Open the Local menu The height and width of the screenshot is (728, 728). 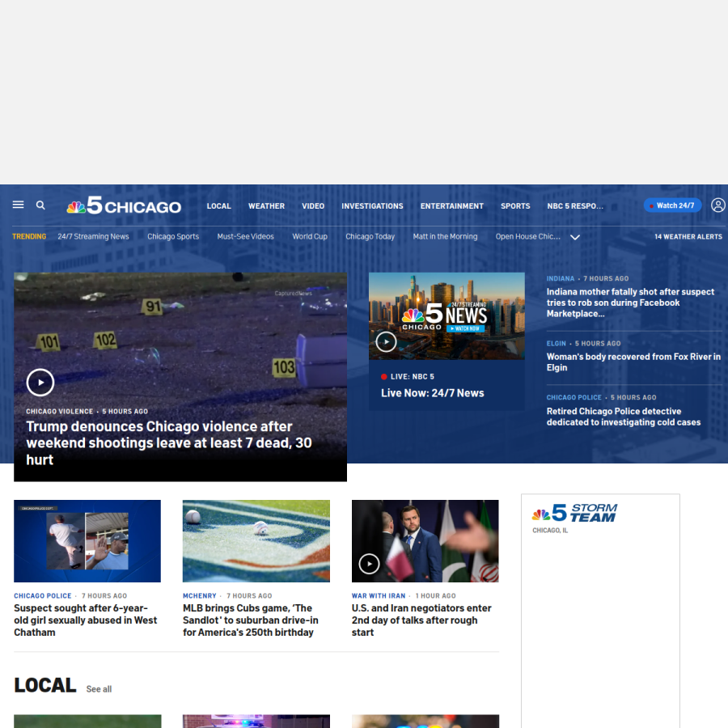(218, 206)
